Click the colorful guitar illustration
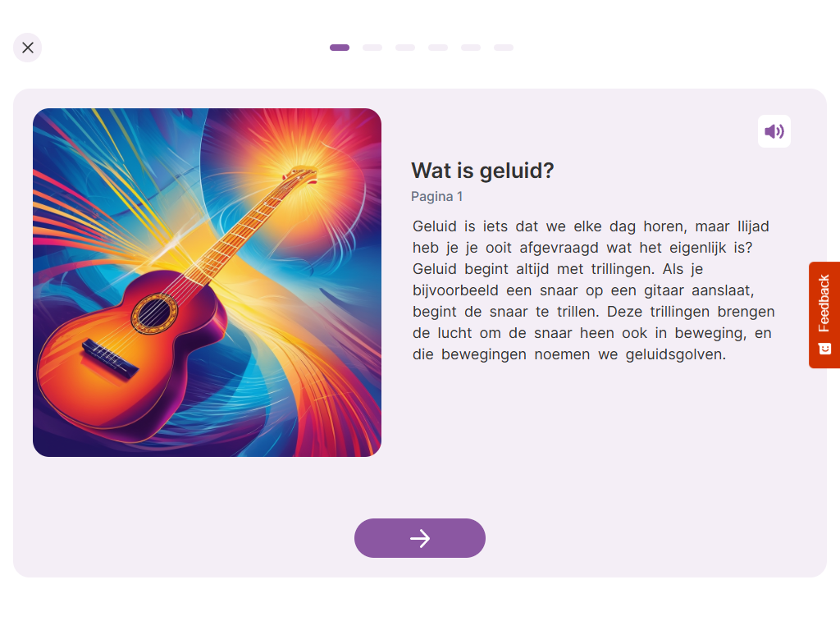The width and height of the screenshot is (840, 630). click(208, 282)
